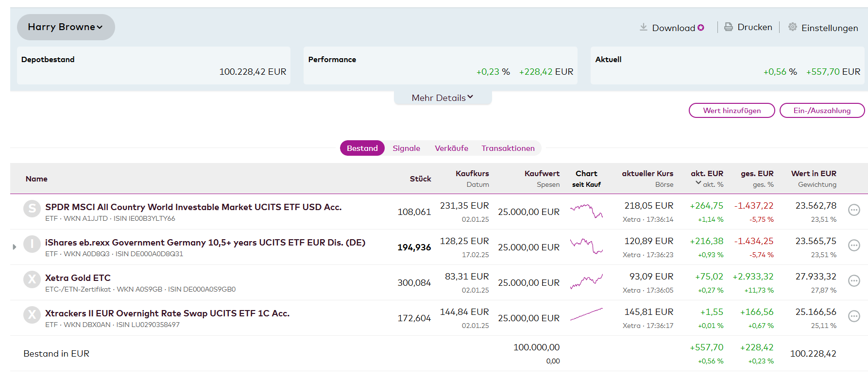Open options menu for iShares eb.rexx row

853,246
